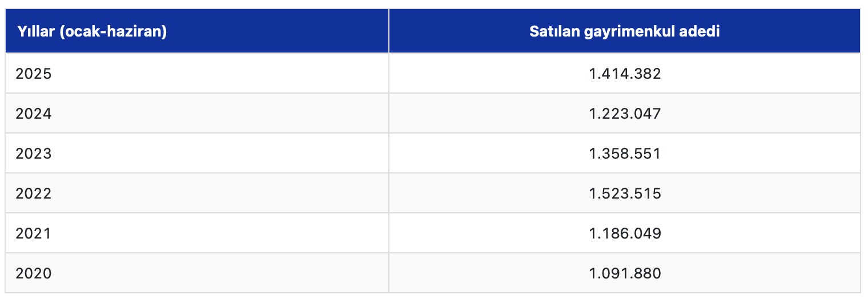Click the value 1.223.047
This screenshot has height=299, width=868.
[625, 114]
